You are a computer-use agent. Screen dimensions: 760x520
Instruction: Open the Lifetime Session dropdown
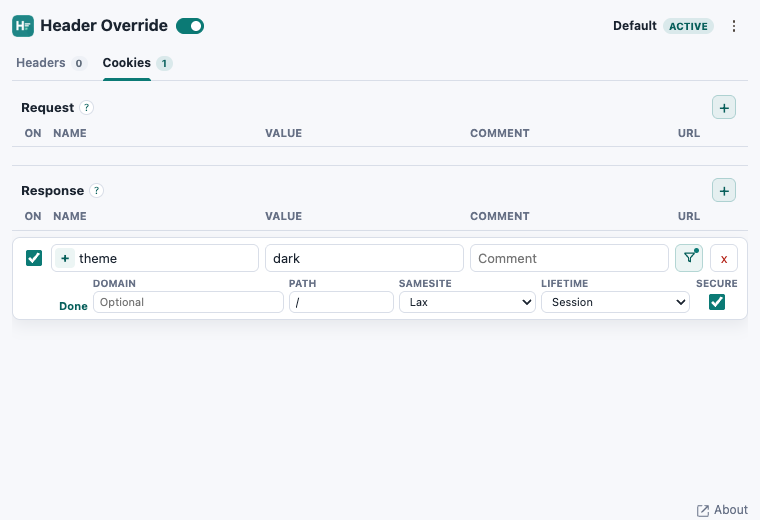[615, 302]
